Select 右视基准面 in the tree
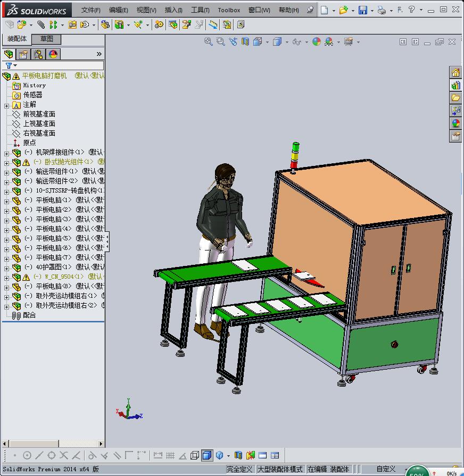This screenshot has width=464, height=476. tap(39, 133)
